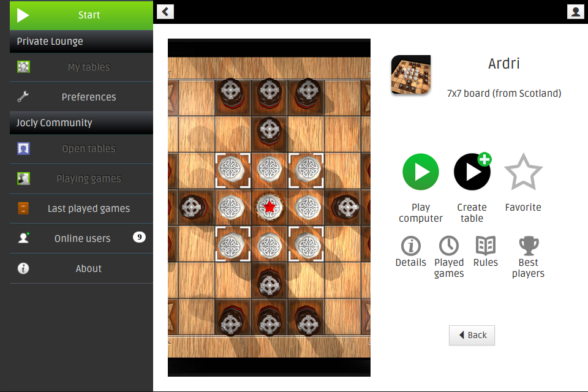Select Open tables menu entry
Viewport: 588px width, 392px height.
(81, 149)
